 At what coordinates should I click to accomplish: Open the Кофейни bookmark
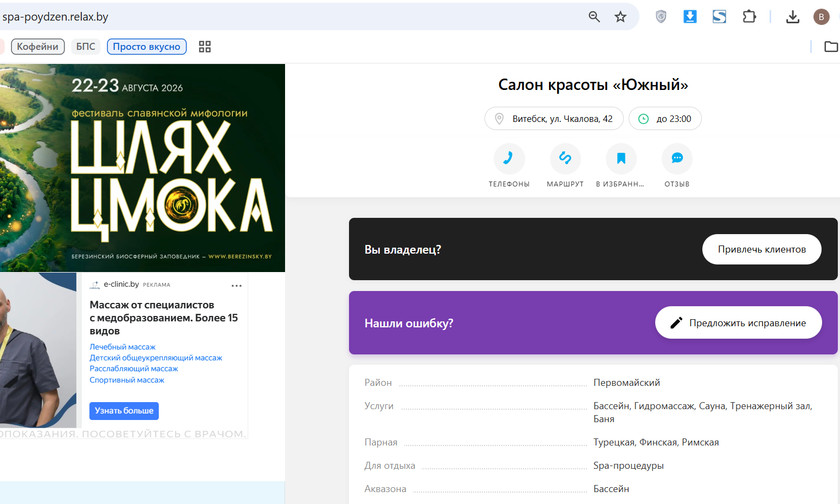click(38, 47)
